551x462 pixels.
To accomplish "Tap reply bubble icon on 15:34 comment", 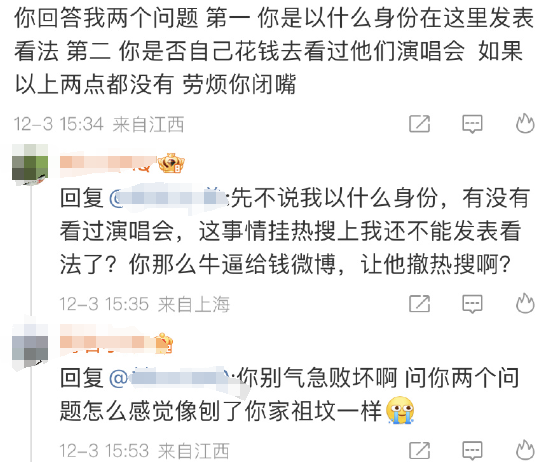I will [x=472, y=124].
